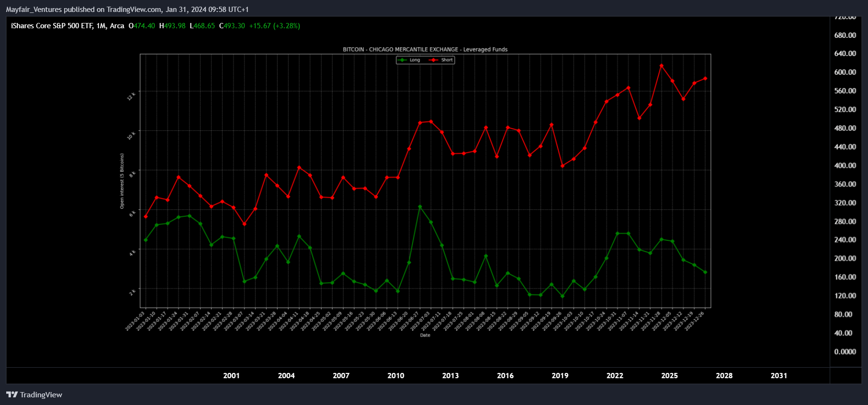Click the first green Long data point
Screen dimensions: 868x405
(146, 240)
